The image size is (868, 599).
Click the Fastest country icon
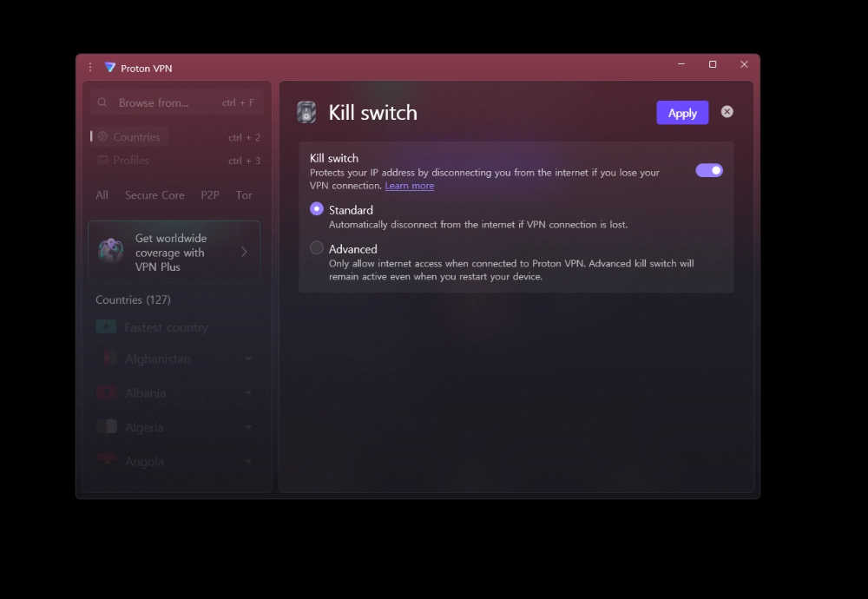106,327
